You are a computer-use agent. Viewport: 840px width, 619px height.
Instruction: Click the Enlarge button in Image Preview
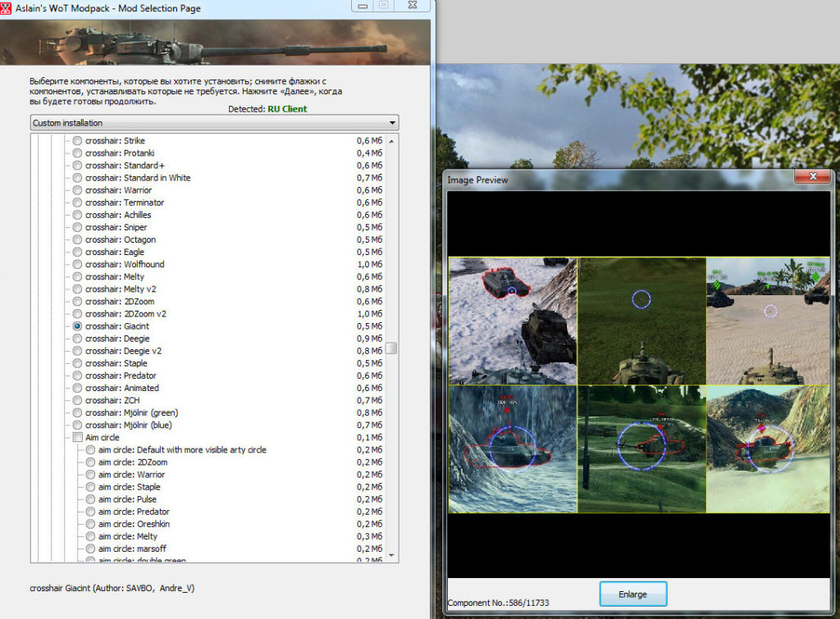coord(632,594)
